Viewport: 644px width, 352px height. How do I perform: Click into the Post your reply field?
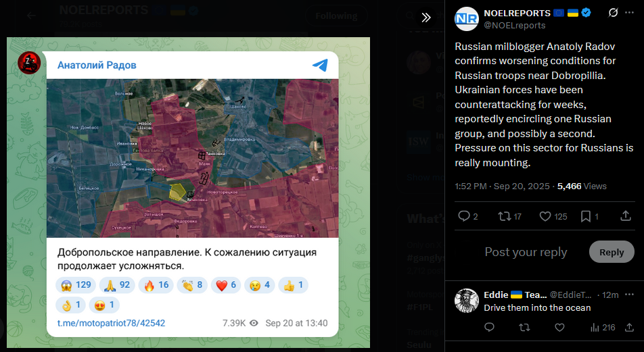click(526, 252)
